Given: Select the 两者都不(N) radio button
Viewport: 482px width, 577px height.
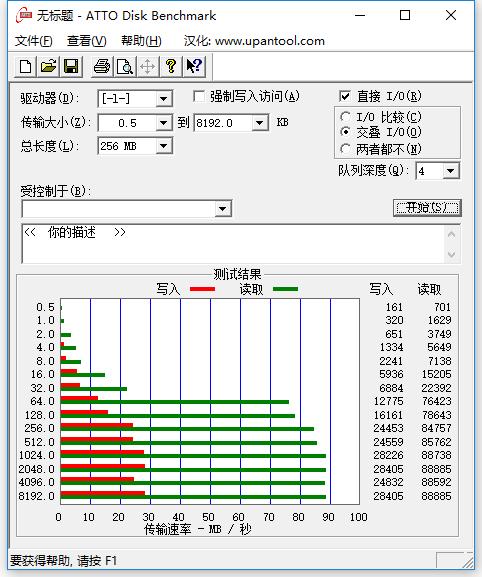Looking at the screenshot, I should [x=345, y=149].
